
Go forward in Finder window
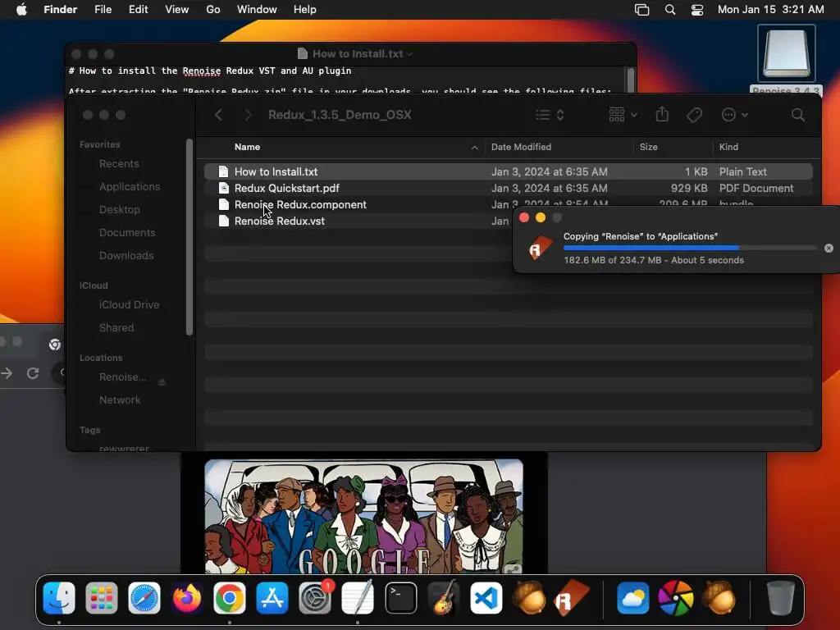(248, 115)
